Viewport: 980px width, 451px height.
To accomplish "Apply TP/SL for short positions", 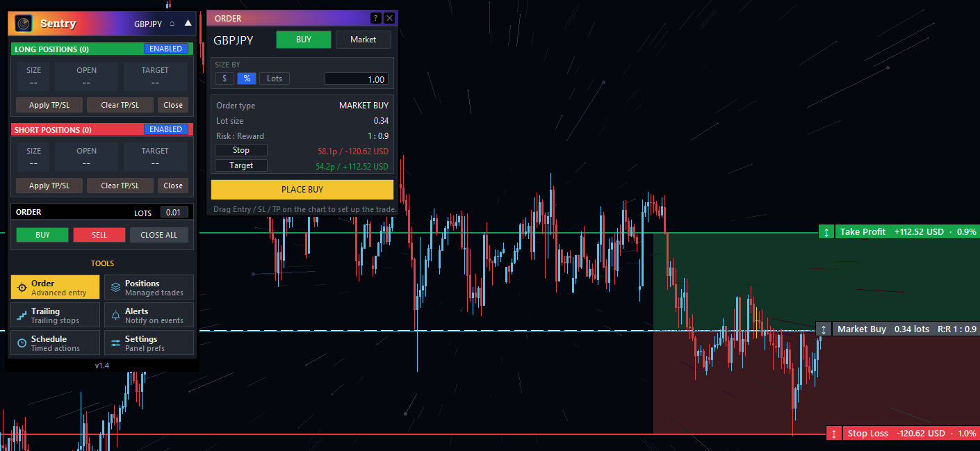I will pyautogui.click(x=49, y=186).
